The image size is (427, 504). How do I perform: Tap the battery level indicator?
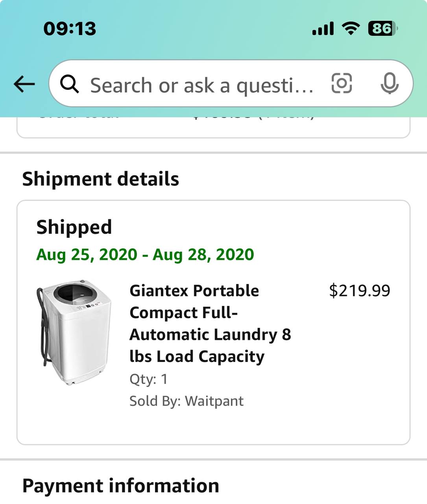pyautogui.click(x=382, y=28)
